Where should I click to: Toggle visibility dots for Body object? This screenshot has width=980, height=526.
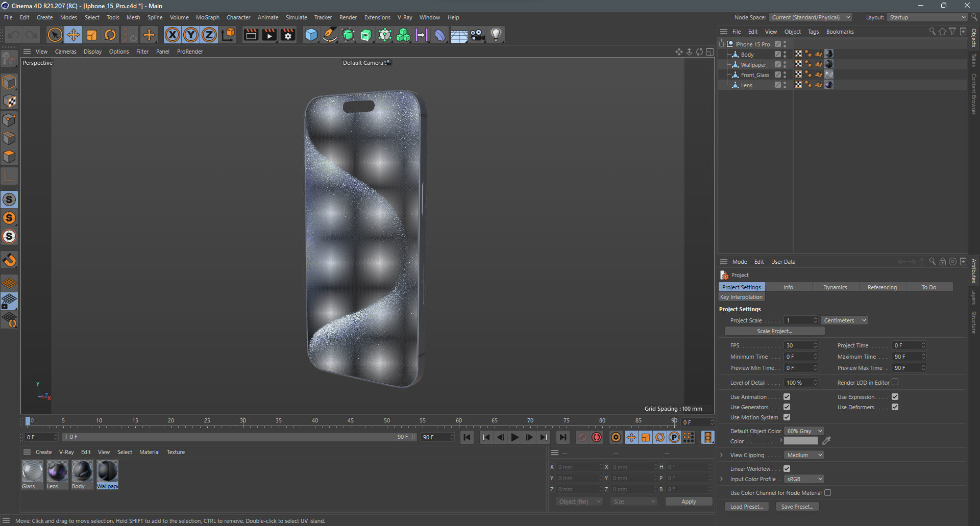(785, 55)
